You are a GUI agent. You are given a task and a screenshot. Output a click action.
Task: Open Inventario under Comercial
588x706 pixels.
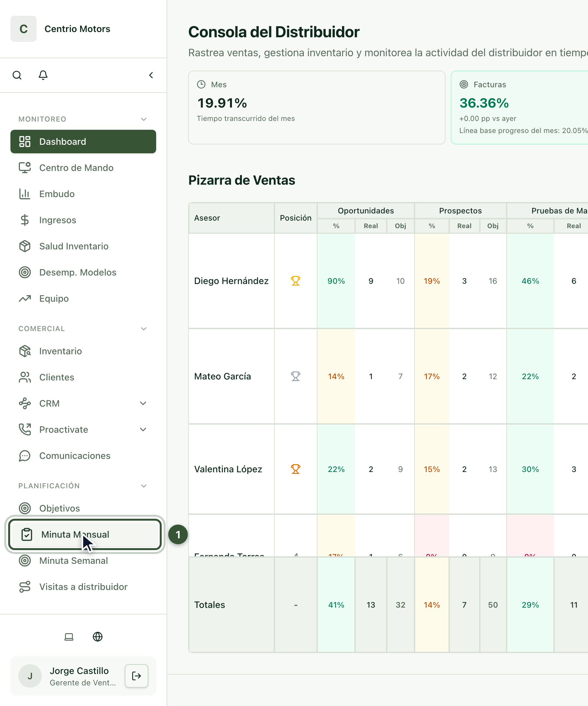point(83,351)
